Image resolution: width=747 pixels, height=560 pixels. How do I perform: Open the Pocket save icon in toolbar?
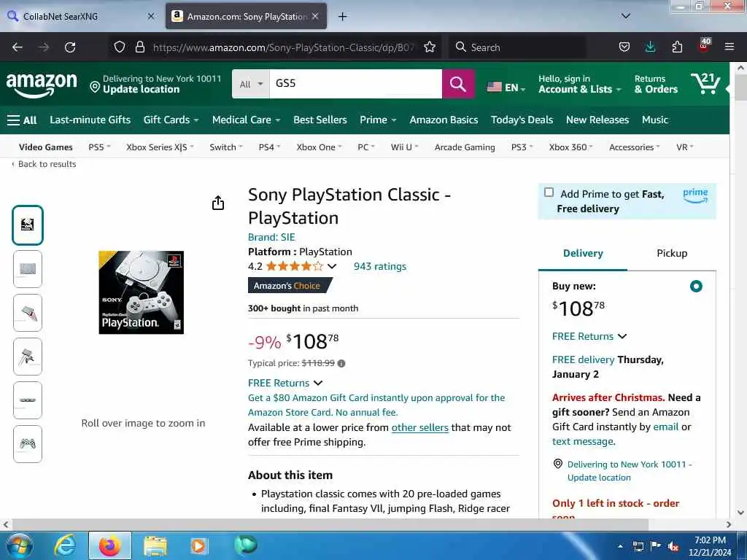[624, 47]
